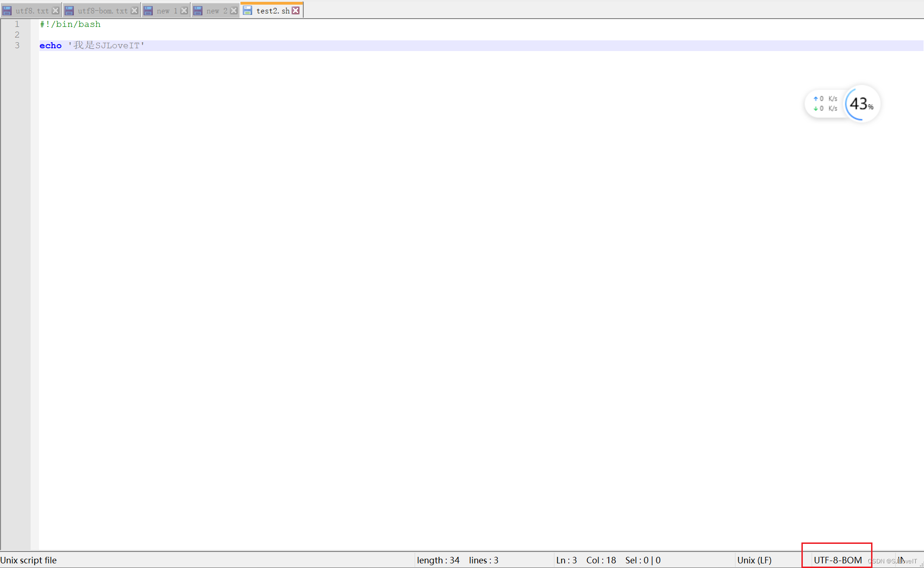This screenshot has height=568, width=924.
Task: Close the test2.sh tab
Action: coord(296,10)
